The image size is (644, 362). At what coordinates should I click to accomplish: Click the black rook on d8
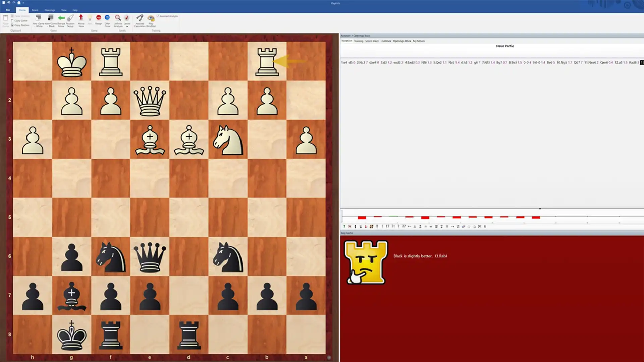(189, 335)
